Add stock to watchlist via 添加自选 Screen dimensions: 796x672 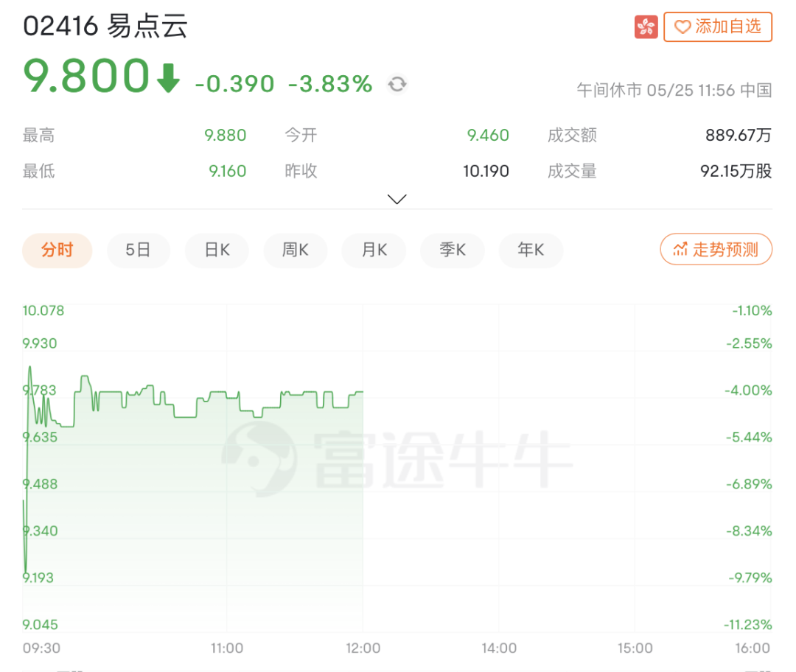tap(718, 27)
